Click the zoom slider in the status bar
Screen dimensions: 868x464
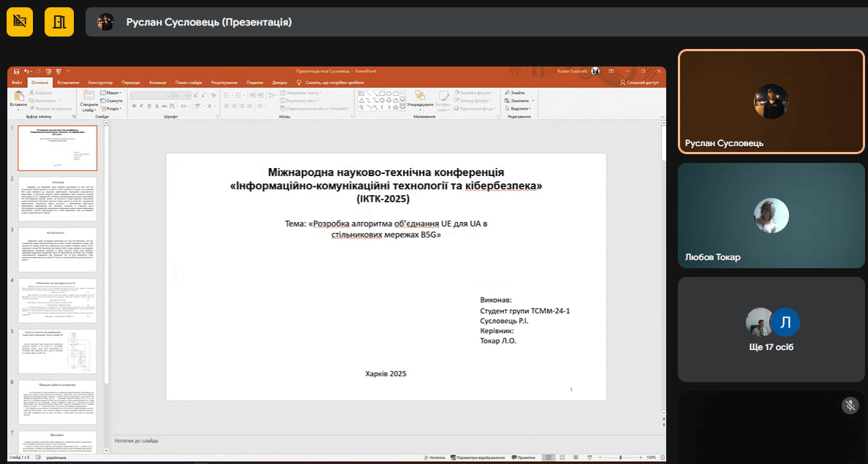[619, 457]
